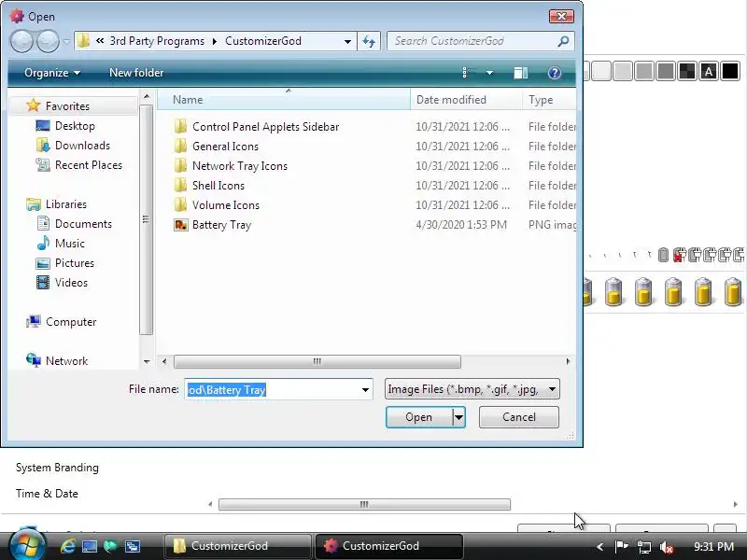Open the Pictures library
Viewport: 747px width, 560px height.
(x=75, y=263)
